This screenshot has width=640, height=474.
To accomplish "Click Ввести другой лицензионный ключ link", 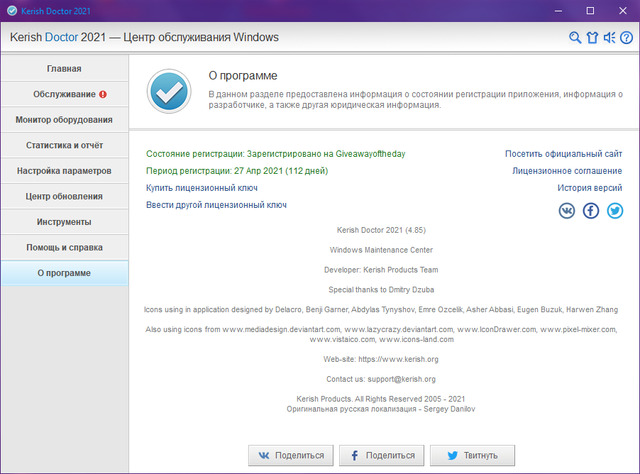I will click(x=216, y=204).
